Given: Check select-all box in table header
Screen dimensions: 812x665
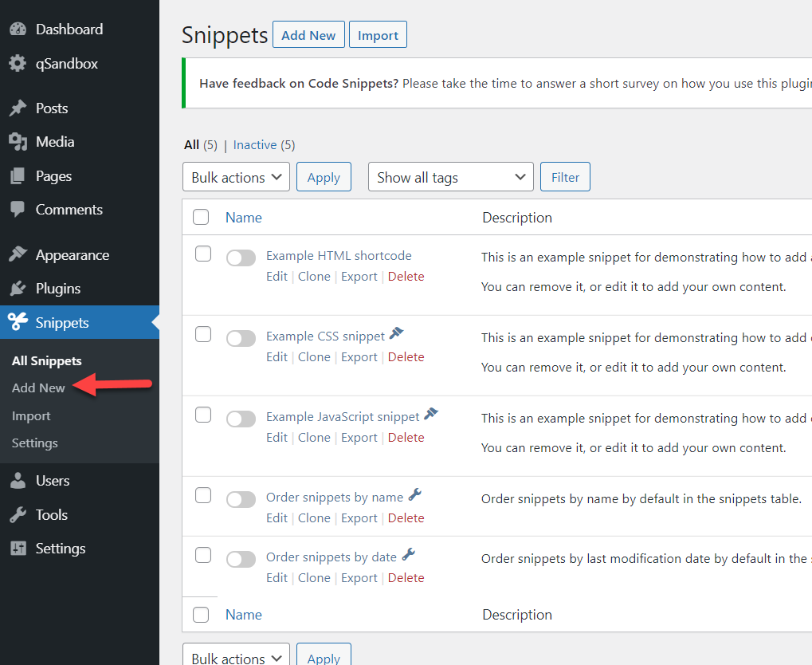Looking at the screenshot, I should point(201,217).
